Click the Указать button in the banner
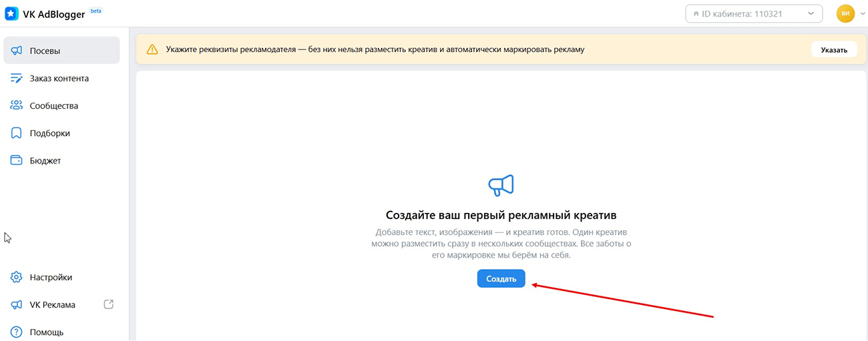The width and height of the screenshot is (868, 341). pos(834,49)
